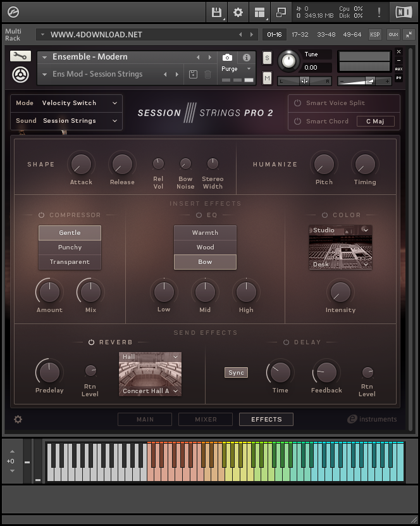Open the KSP script editor button
This screenshot has height=526, width=420.
(x=374, y=35)
